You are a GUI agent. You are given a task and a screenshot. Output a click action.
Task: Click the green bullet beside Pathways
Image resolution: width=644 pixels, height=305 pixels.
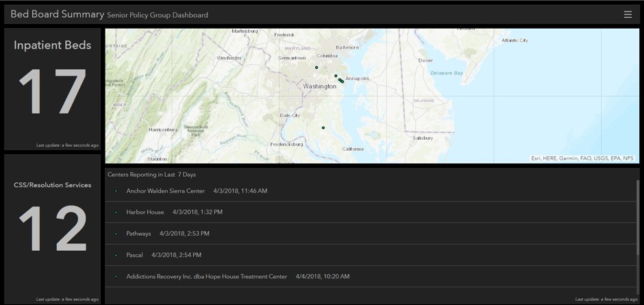tap(116, 234)
